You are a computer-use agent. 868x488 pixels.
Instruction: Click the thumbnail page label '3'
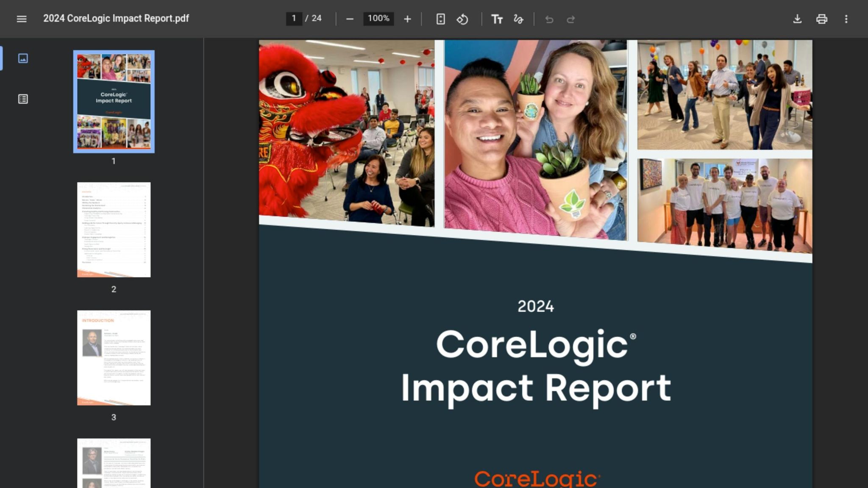tap(114, 417)
